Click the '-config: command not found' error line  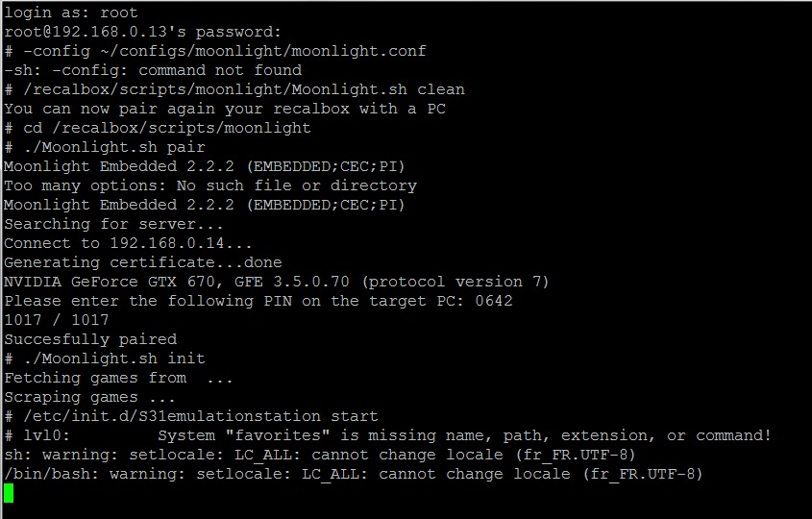coord(153,70)
